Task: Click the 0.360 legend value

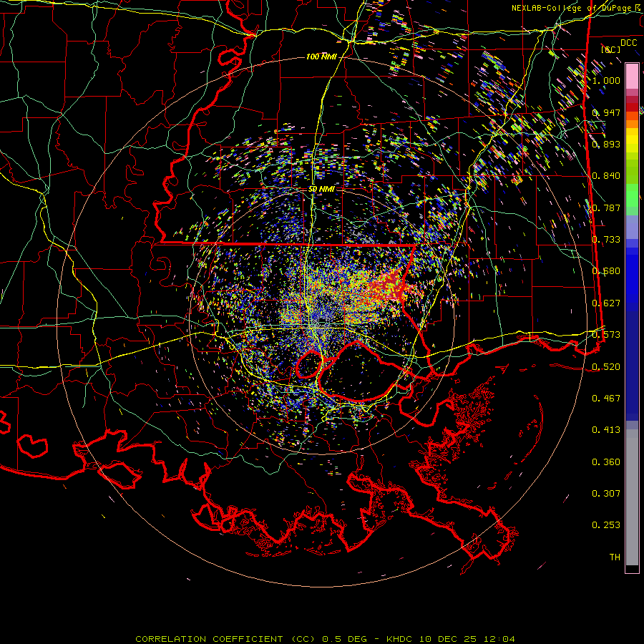Action: tap(606, 462)
